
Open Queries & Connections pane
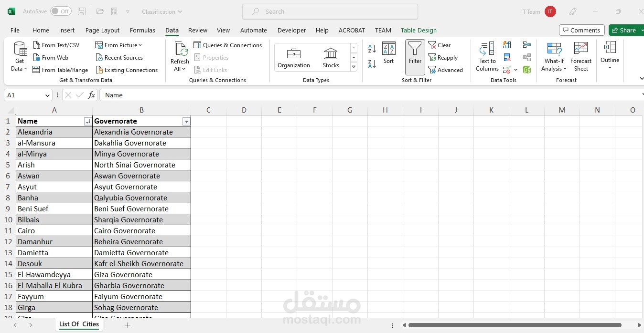(228, 45)
